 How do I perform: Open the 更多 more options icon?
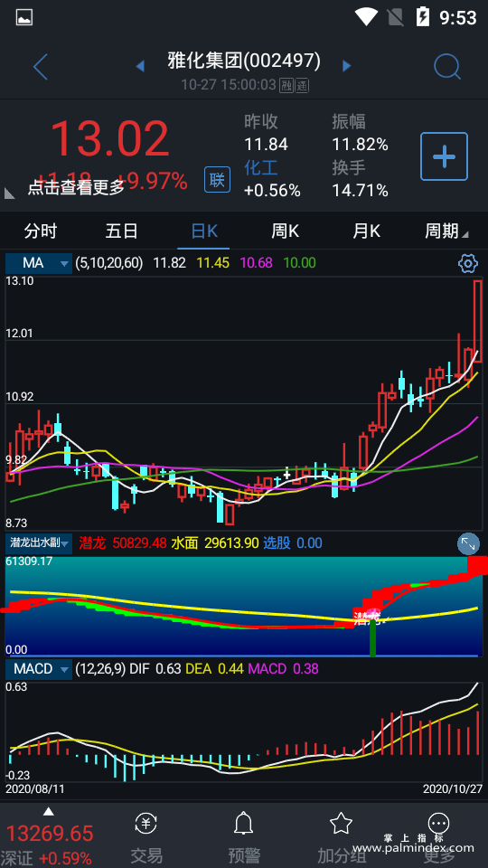tap(439, 824)
